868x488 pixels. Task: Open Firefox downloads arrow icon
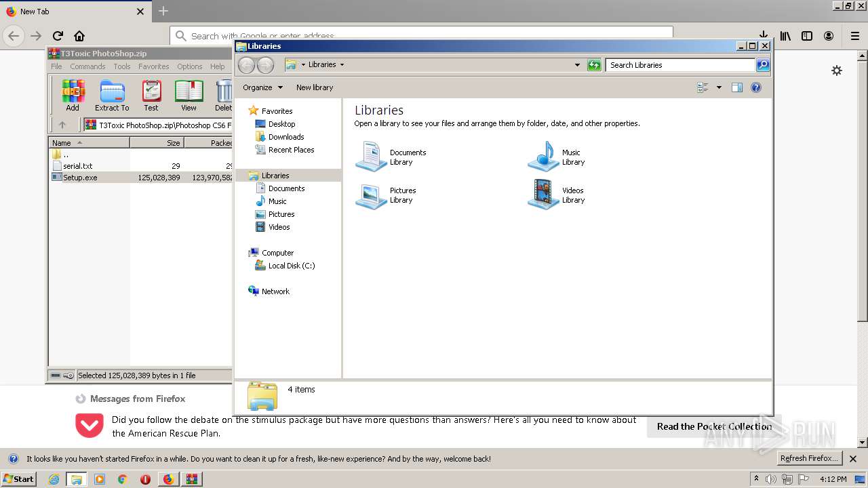coord(763,36)
